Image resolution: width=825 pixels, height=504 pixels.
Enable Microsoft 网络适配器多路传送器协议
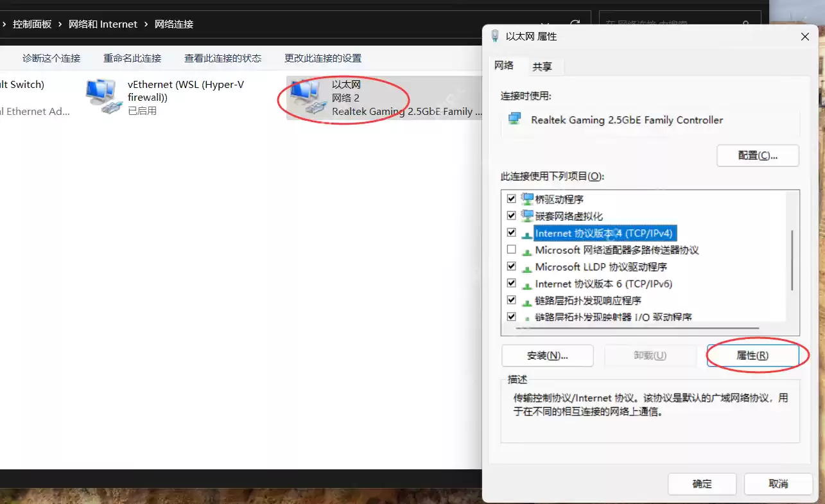[512, 249]
